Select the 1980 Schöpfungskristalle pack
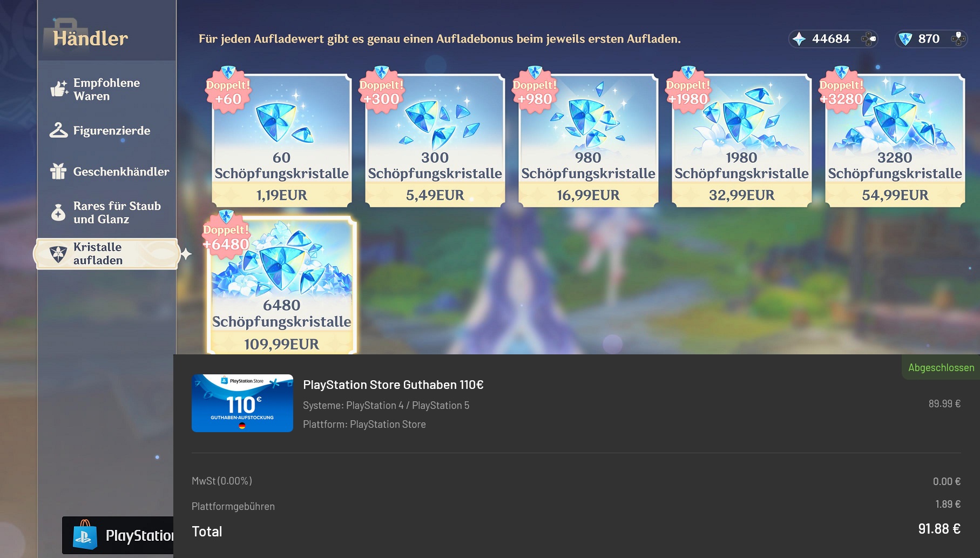 click(742, 140)
